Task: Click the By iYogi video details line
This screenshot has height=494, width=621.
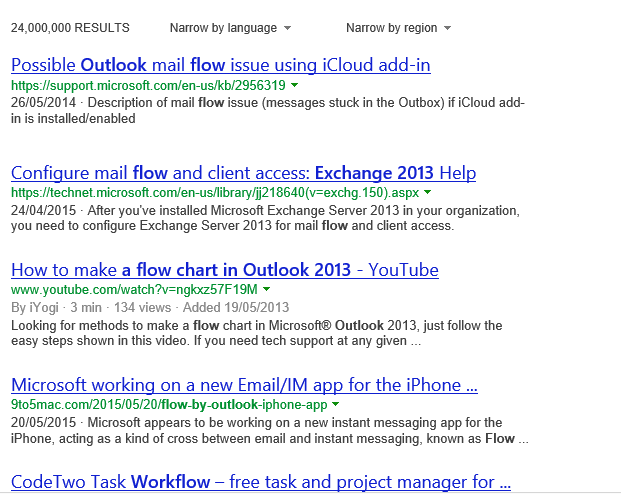Action: pos(150,307)
